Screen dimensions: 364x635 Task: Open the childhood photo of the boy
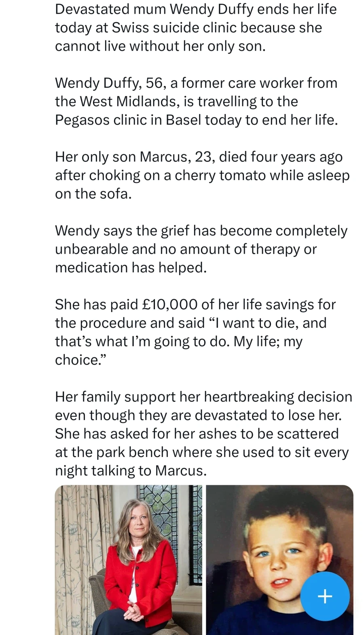pos(279,560)
